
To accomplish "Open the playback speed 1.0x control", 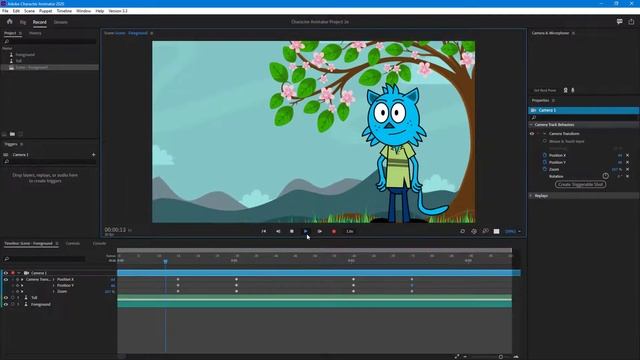I will (x=350, y=231).
